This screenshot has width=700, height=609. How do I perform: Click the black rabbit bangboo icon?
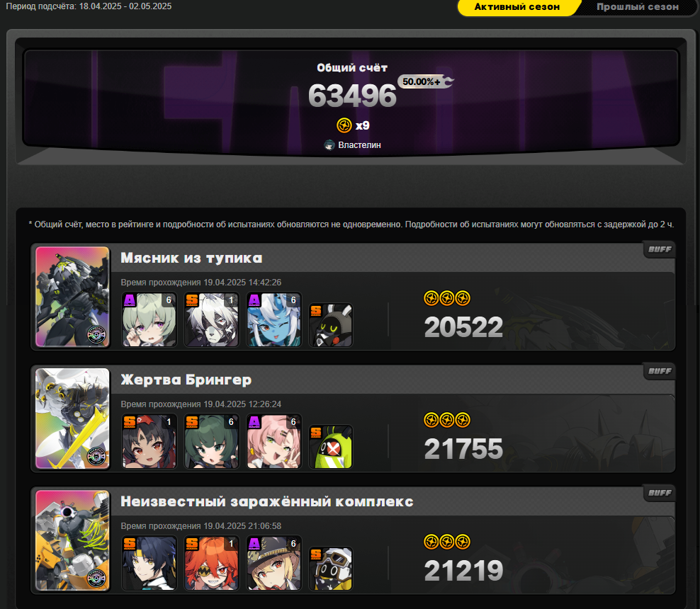331,325
